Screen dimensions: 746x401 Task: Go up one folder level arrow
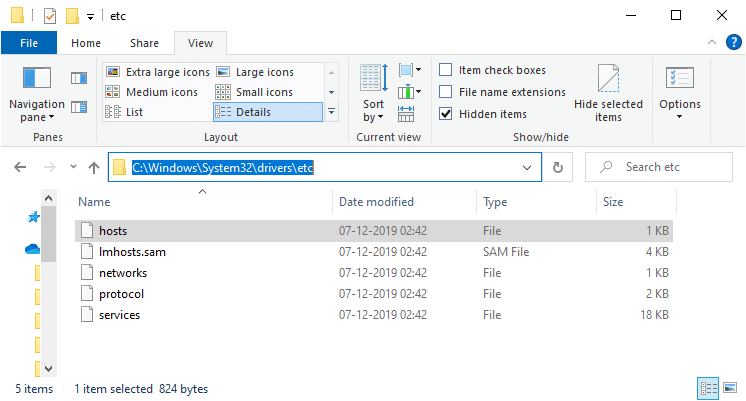pyautogui.click(x=94, y=167)
